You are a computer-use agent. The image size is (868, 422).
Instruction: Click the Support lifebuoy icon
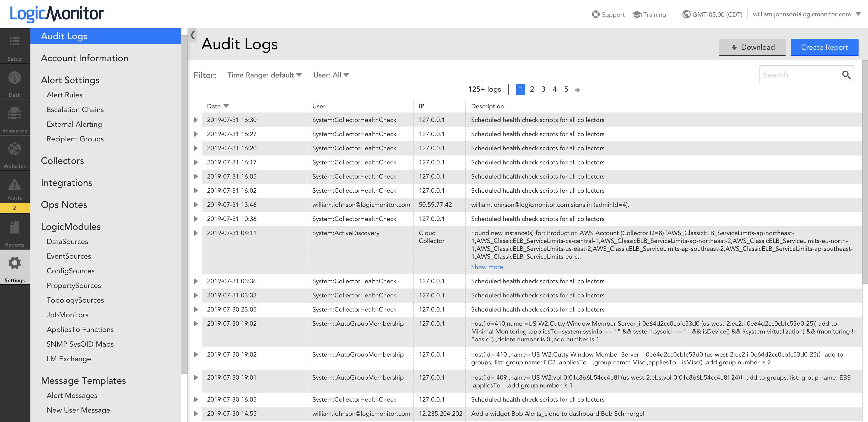(x=595, y=14)
